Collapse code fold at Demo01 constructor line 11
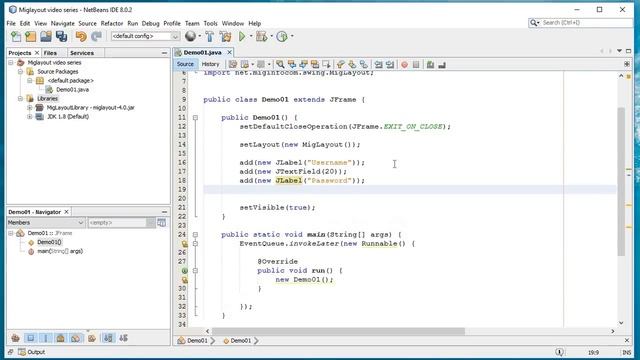 195,118
